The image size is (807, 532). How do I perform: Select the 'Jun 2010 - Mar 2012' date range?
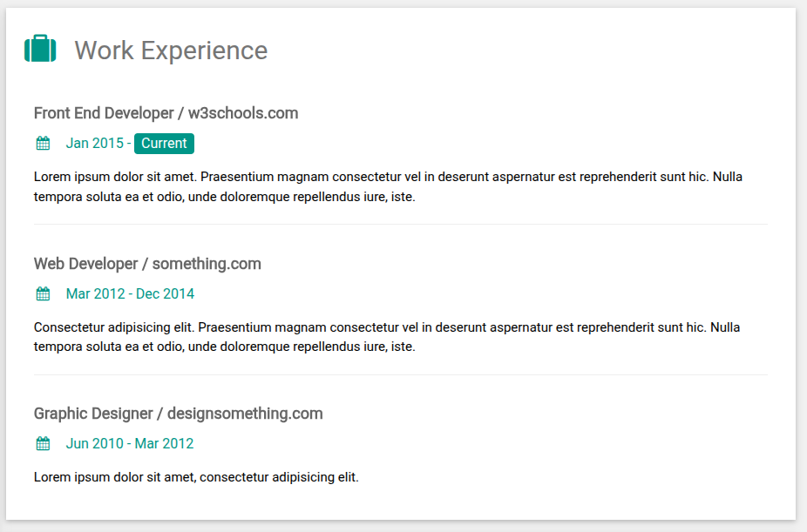pyautogui.click(x=130, y=444)
